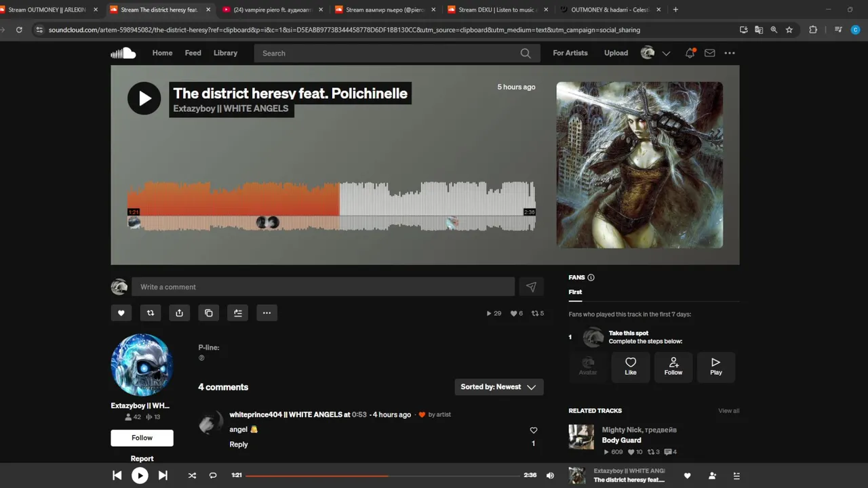Seek on bottom player progress bar
Screen dimensions: 868x488
(x=382, y=476)
